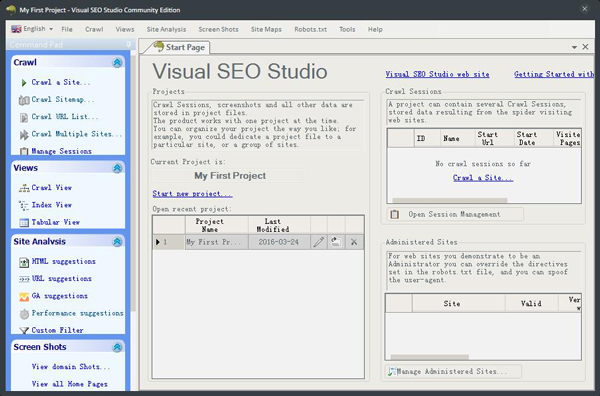Open the File menu

click(x=67, y=29)
